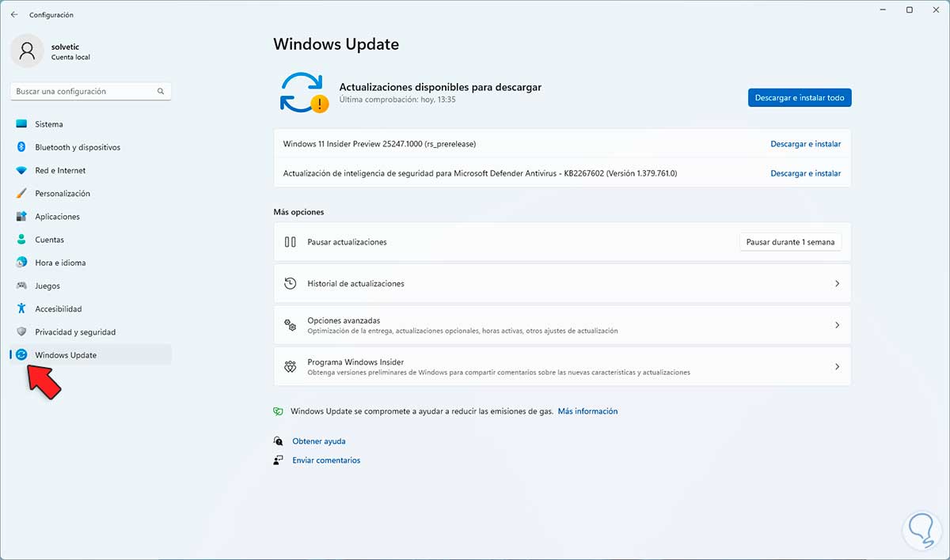Click the Accesibilidad person icon
The width and height of the screenshot is (950, 560).
pyautogui.click(x=21, y=308)
